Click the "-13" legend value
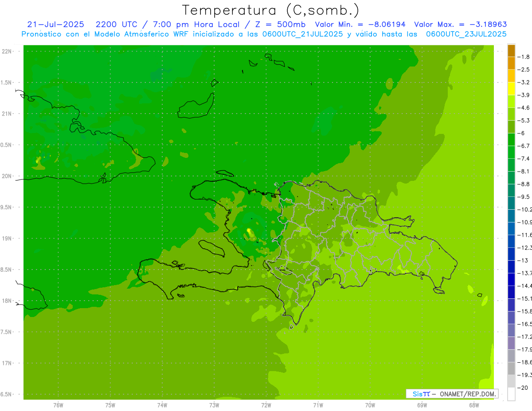This screenshot has width=532, height=411. click(523, 260)
